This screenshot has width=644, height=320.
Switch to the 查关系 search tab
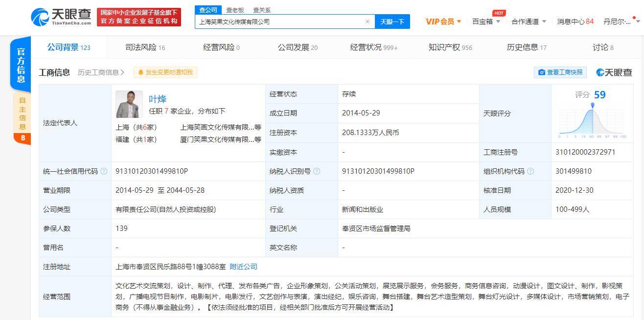(262, 10)
